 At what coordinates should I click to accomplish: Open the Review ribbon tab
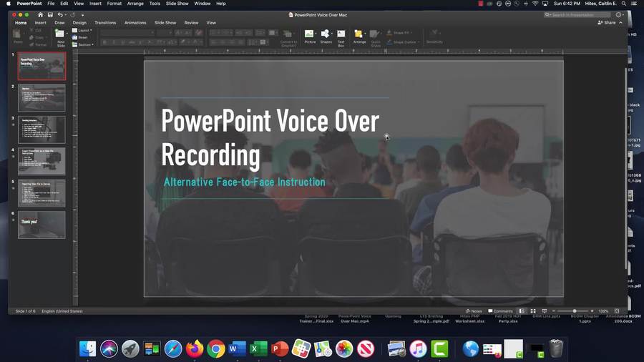click(x=191, y=23)
